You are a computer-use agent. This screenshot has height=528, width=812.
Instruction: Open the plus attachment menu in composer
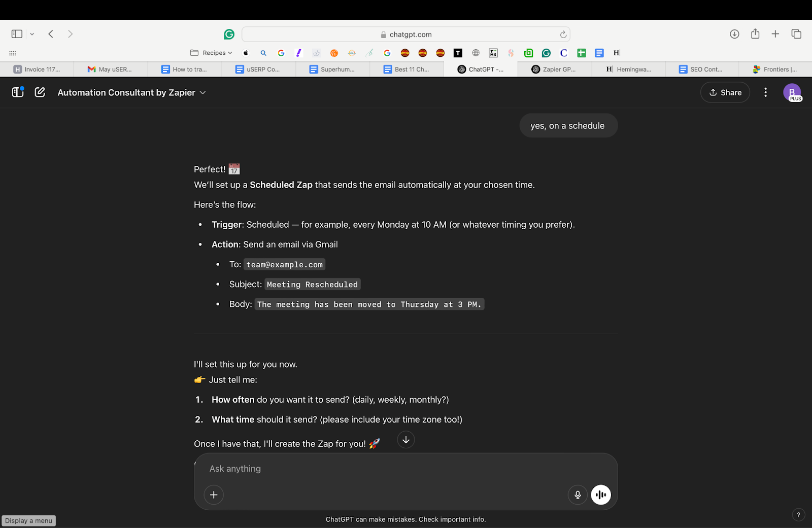[x=214, y=495]
